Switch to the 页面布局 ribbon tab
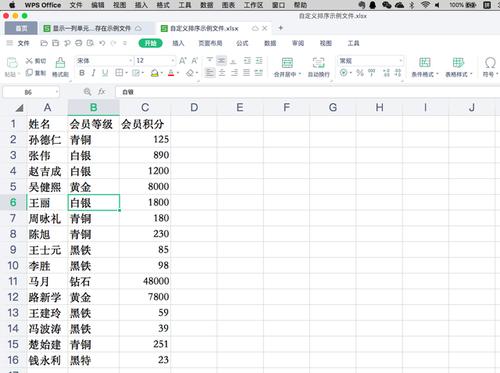 (x=210, y=43)
